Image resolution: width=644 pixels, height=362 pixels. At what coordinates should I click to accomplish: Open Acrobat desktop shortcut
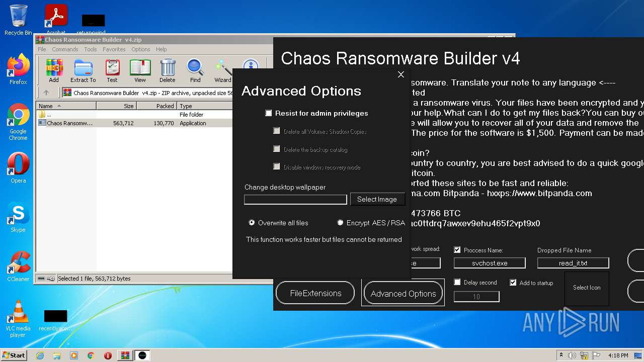coord(56,20)
